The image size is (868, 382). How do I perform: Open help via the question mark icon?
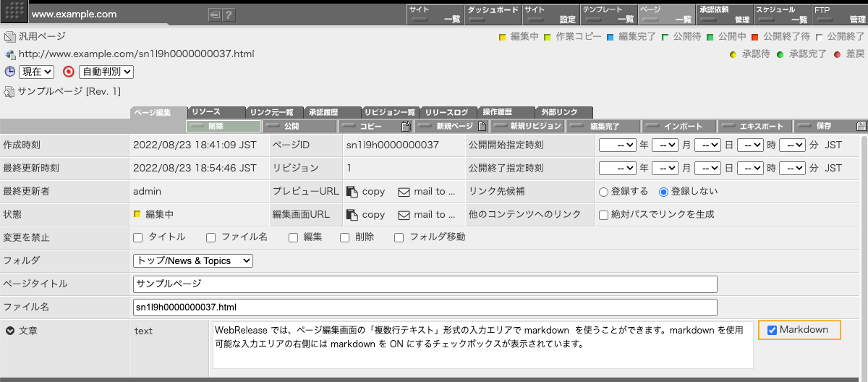coord(229,14)
